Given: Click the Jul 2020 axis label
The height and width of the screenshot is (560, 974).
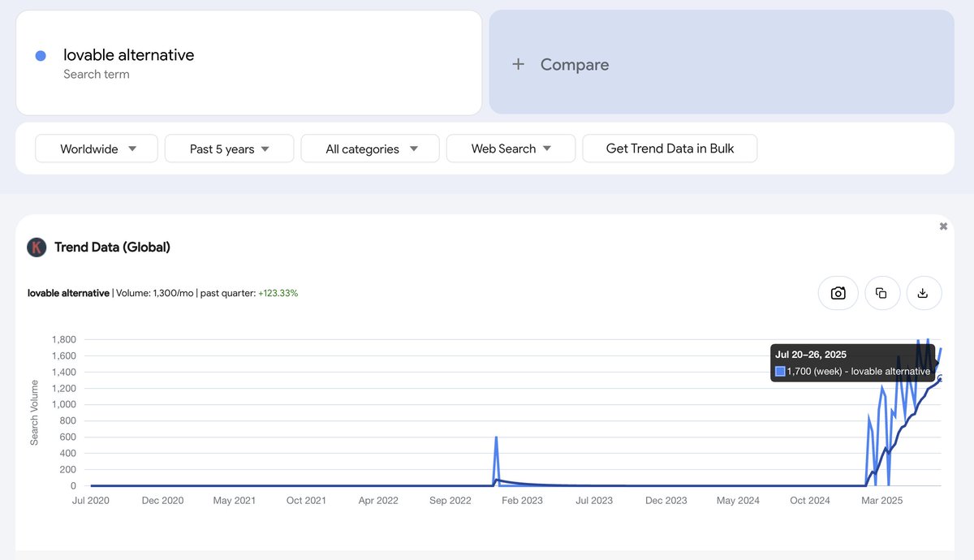Looking at the screenshot, I should tap(91, 500).
